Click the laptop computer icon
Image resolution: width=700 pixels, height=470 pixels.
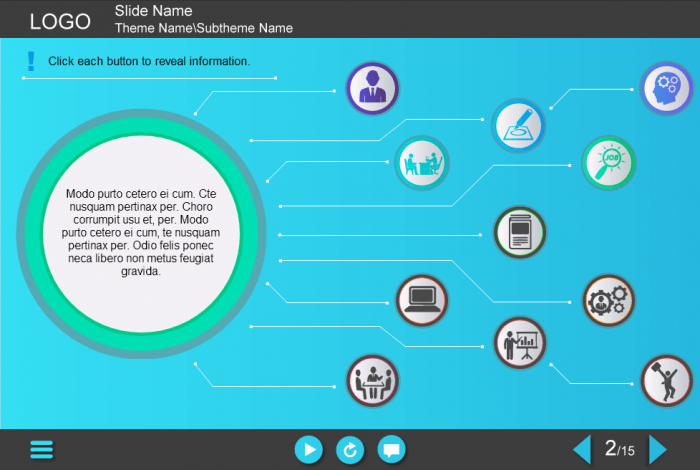pyautogui.click(x=421, y=300)
